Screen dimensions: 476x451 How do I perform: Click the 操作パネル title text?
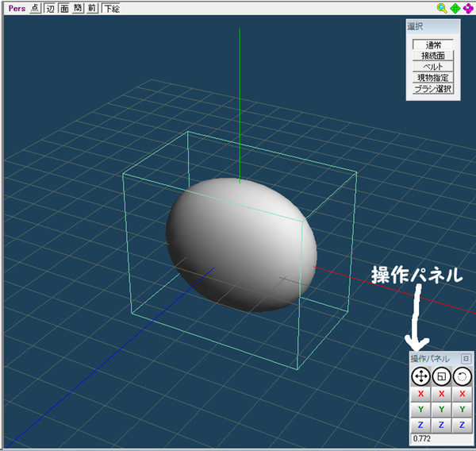pos(430,359)
